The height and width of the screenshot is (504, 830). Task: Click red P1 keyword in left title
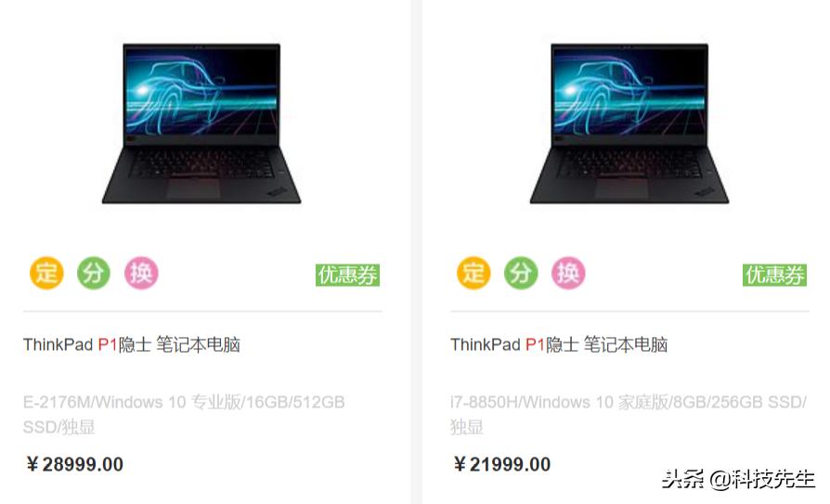pyautogui.click(x=108, y=344)
